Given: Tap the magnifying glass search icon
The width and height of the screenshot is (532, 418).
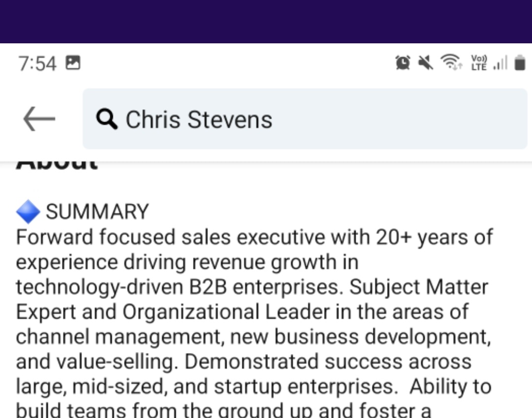Looking at the screenshot, I should 107,119.
